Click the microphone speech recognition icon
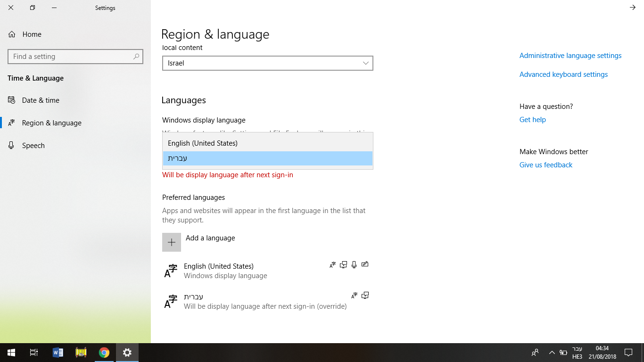 pos(354,265)
